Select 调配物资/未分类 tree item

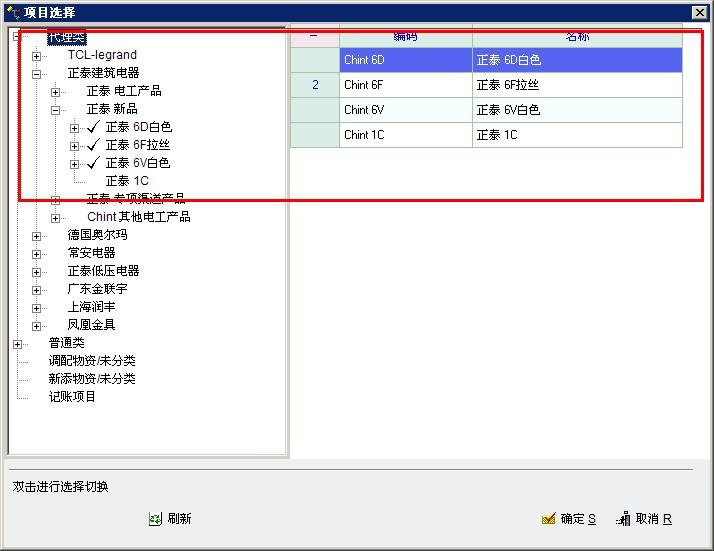pos(92,361)
